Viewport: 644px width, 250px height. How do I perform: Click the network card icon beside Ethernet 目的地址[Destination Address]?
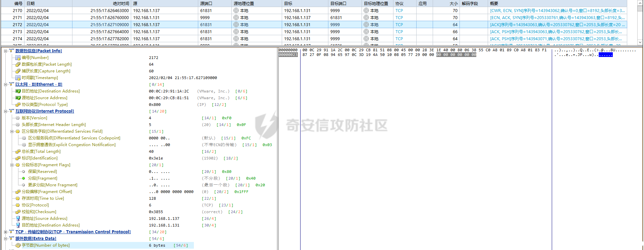tap(18, 91)
